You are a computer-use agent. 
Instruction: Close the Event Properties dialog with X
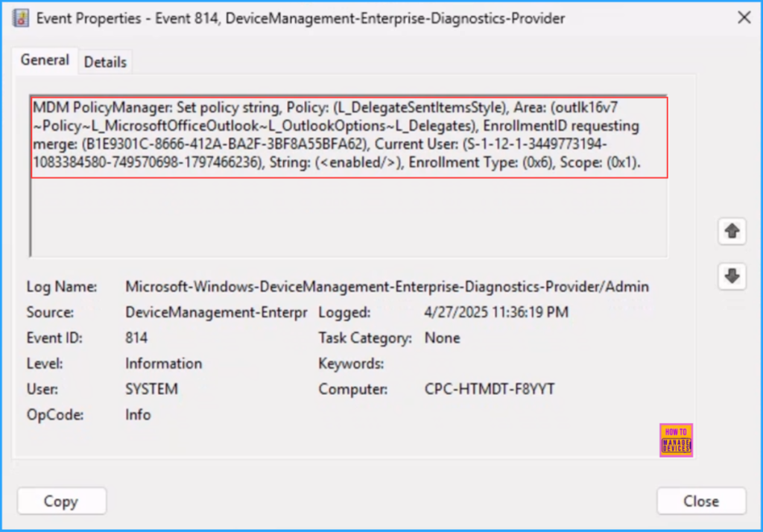pos(744,18)
